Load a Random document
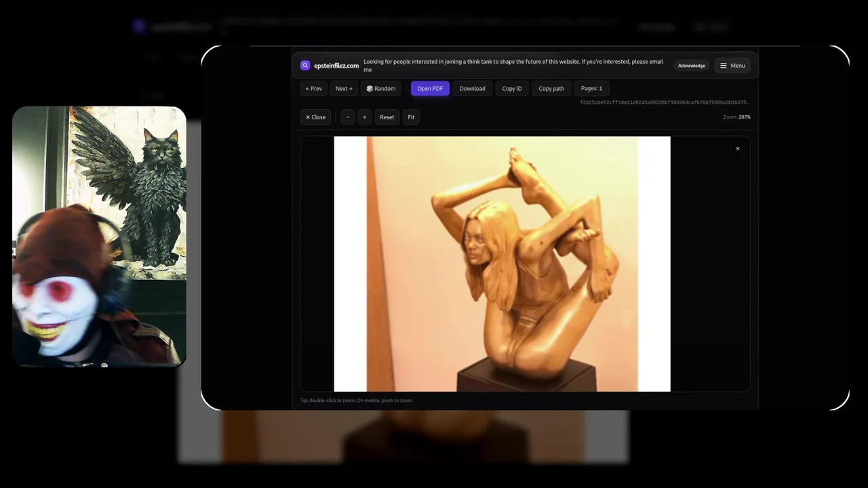Viewport: 868px width, 488px height. [x=381, y=89]
